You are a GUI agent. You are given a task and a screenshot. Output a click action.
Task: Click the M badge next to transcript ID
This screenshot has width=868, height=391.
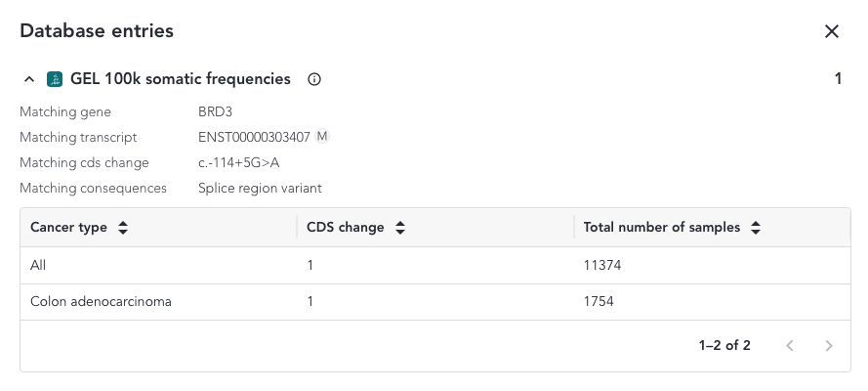[322, 137]
